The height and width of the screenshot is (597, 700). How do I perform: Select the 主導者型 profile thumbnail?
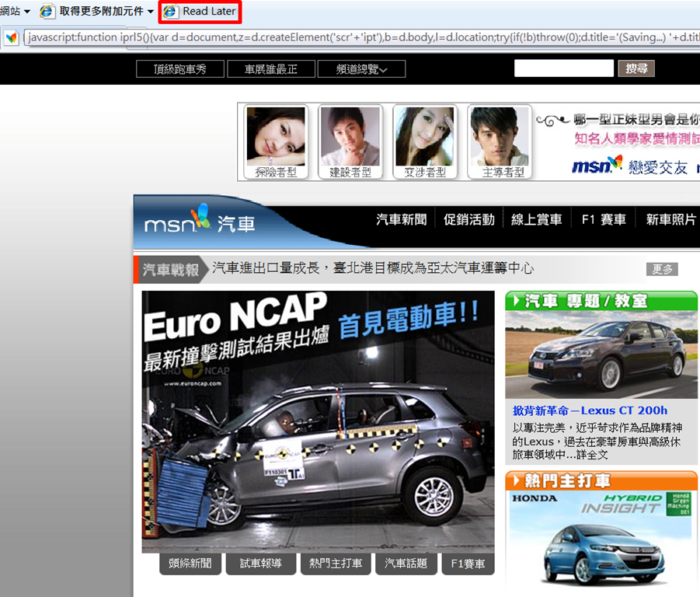500,142
